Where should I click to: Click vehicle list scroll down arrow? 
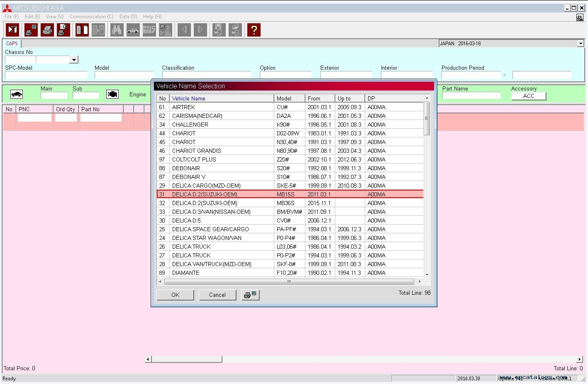(427, 275)
